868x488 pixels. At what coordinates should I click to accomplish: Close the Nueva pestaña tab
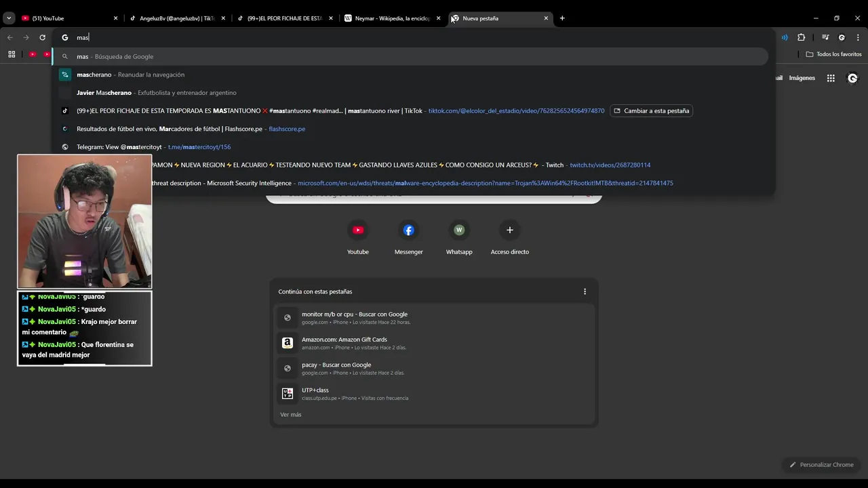546,18
